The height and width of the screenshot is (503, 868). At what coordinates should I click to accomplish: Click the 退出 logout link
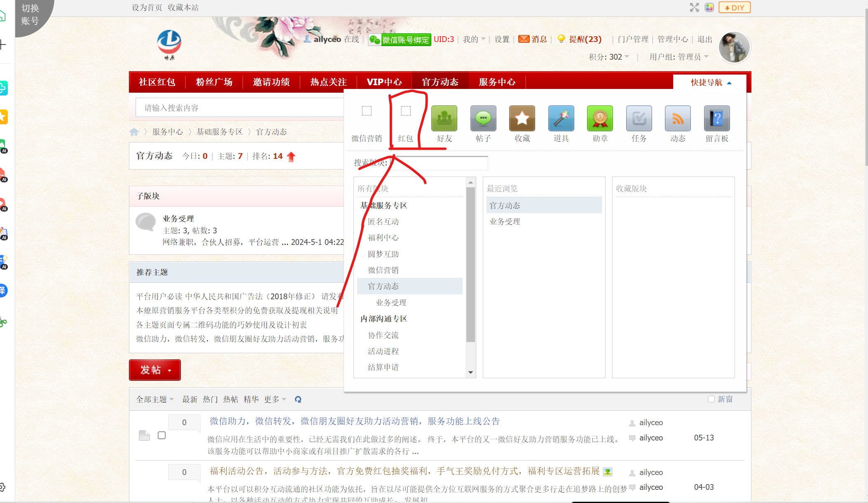(705, 39)
